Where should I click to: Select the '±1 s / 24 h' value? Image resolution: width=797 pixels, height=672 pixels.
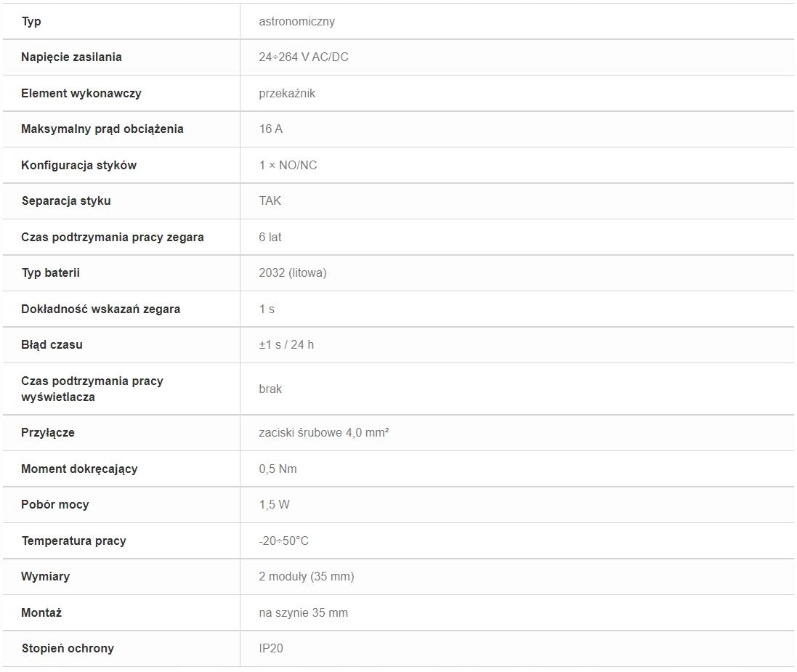coord(286,344)
